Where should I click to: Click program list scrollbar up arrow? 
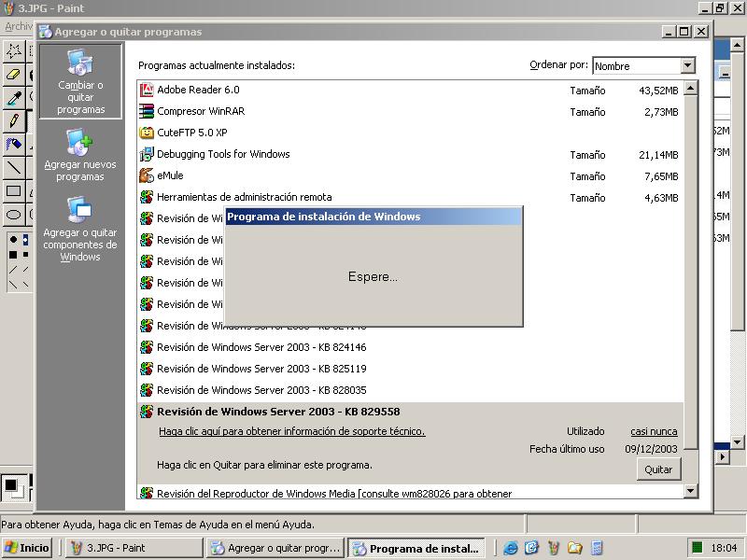point(691,88)
